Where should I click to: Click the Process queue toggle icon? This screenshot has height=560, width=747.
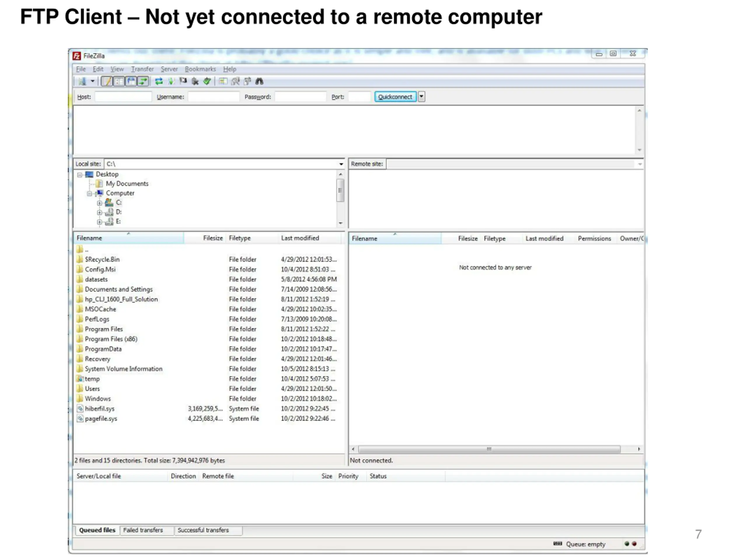pyautogui.click(x=171, y=81)
